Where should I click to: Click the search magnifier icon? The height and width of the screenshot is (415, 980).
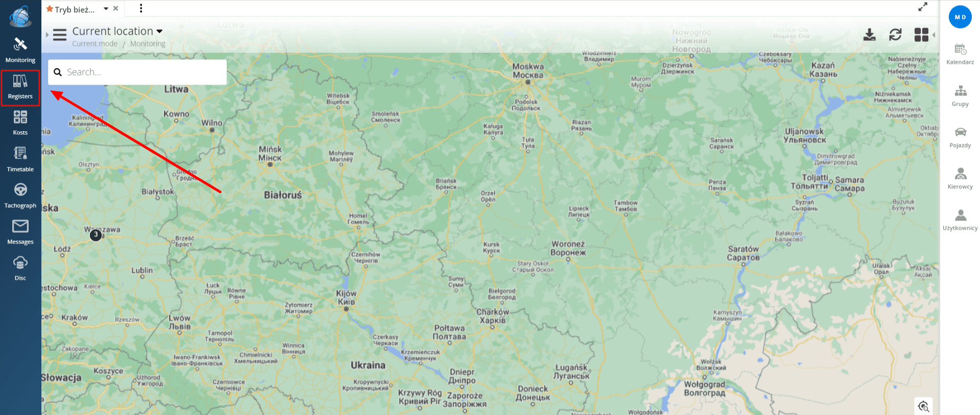tap(58, 72)
